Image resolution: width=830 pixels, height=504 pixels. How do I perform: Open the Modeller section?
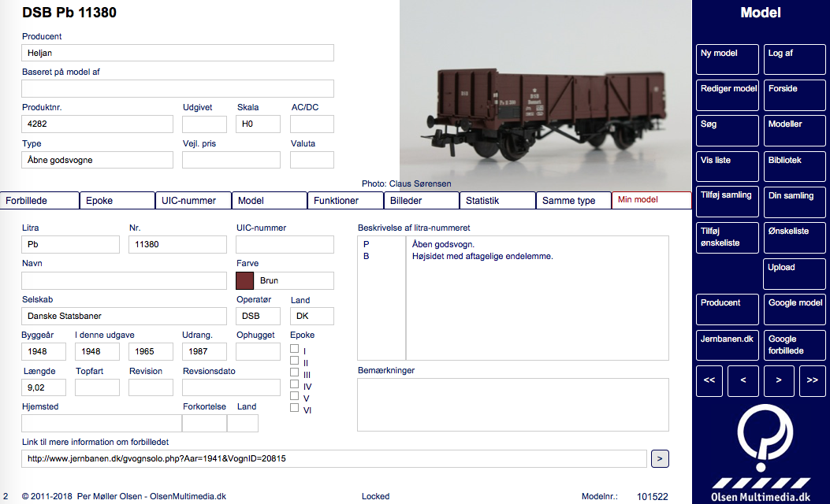(795, 131)
